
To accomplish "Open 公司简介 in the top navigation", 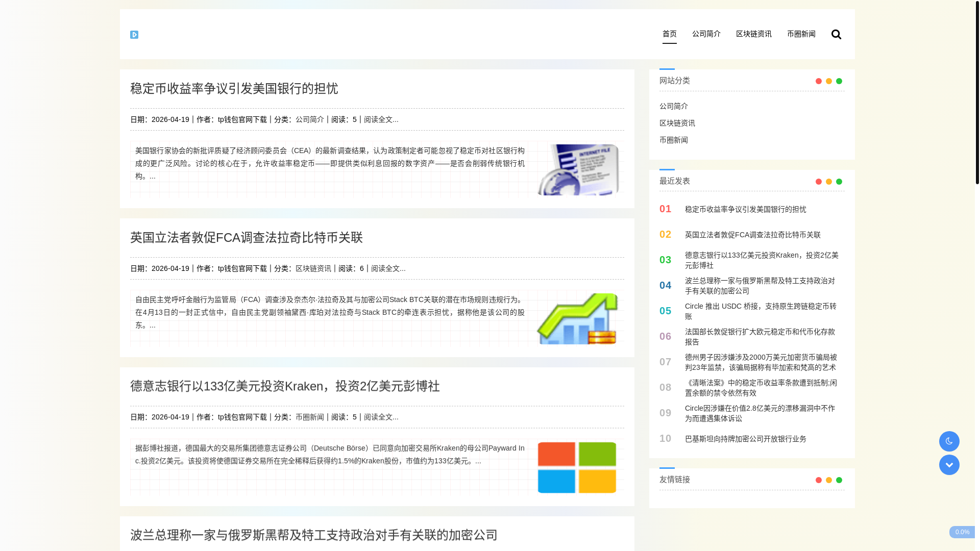I will click(706, 34).
